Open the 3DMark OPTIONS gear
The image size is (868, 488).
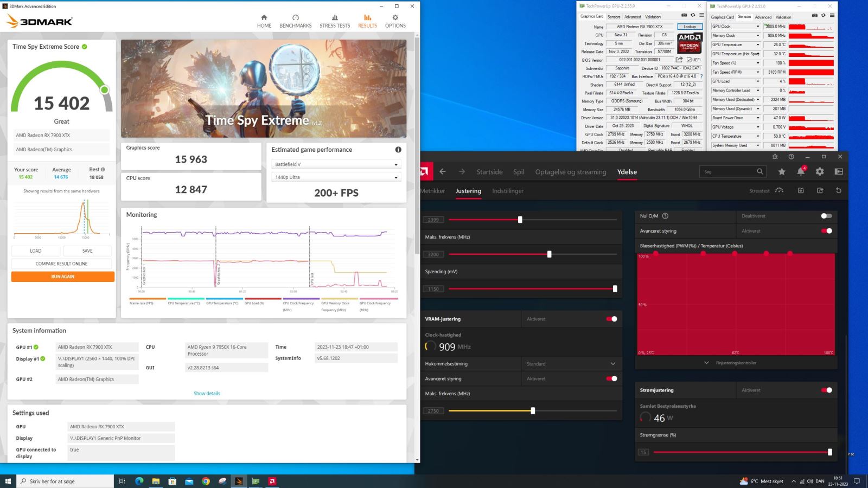point(395,21)
